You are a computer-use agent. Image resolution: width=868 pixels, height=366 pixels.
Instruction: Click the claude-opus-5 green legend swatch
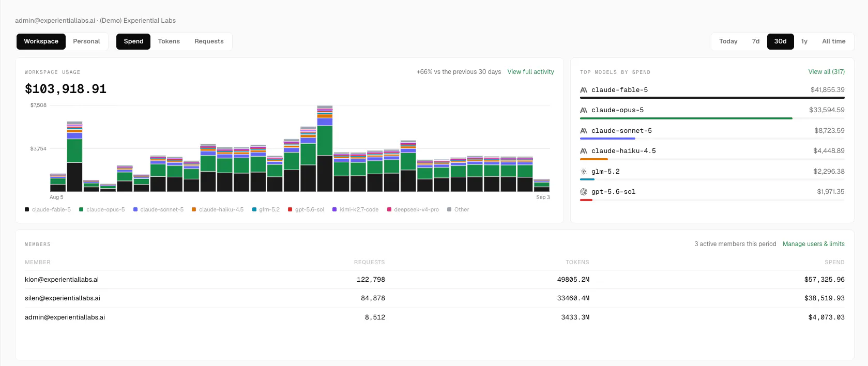(81, 209)
